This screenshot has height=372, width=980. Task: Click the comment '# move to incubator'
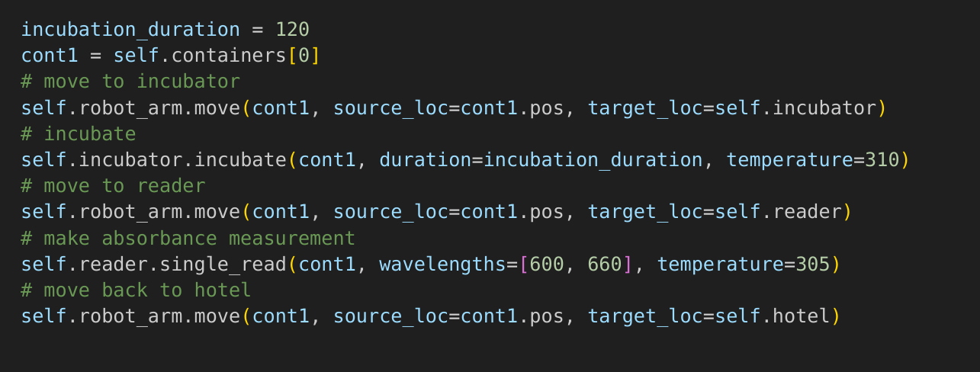coord(130,82)
